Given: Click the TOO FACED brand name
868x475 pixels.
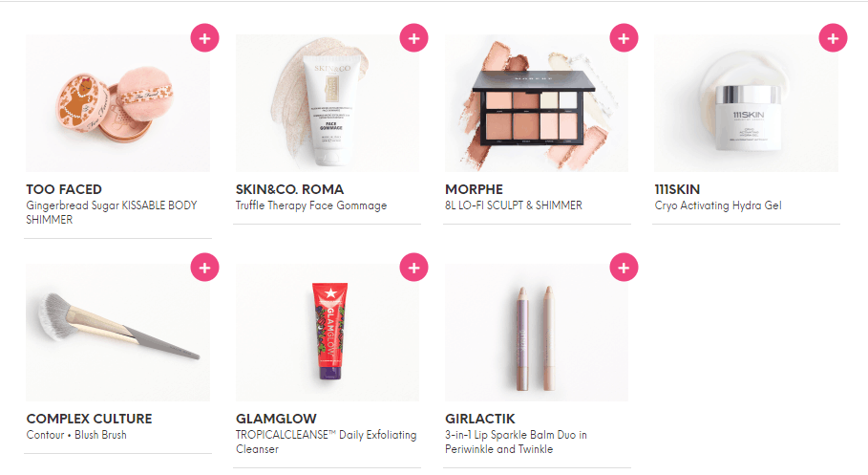Looking at the screenshot, I should click(x=64, y=189).
